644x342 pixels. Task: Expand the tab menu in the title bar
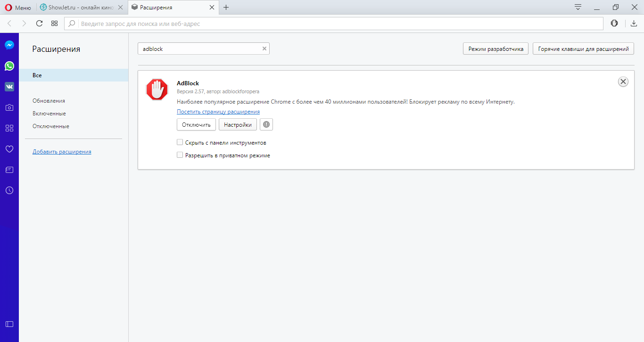578,7
